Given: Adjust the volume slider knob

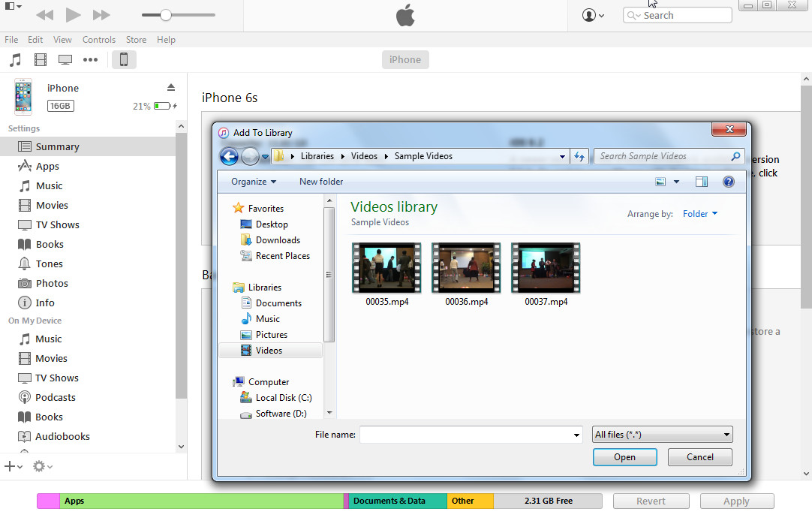Looking at the screenshot, I should (166, 15).
